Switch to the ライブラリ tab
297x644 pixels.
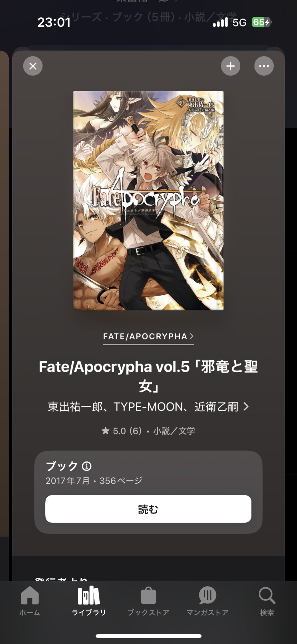click(x=89, y=601)
